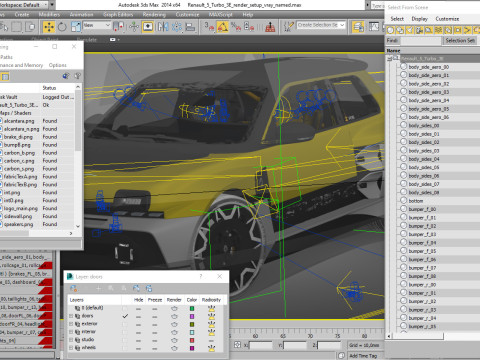Toggle Display Cameras filter in Select From Scene
The width and height of the screenshot is (480, 360).
[x=419, y=31]
